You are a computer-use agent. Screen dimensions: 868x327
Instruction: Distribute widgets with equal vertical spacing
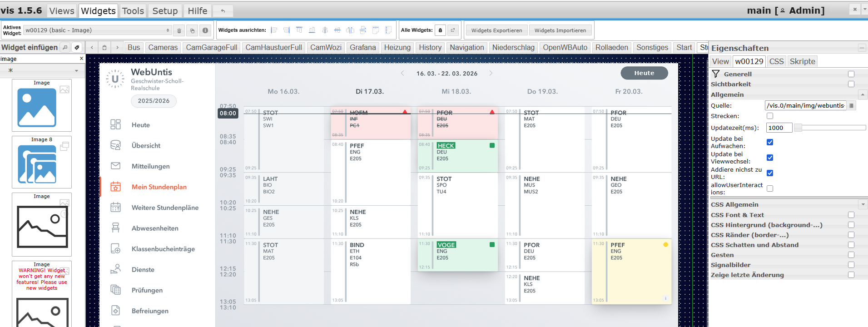[x=363, y=30]
